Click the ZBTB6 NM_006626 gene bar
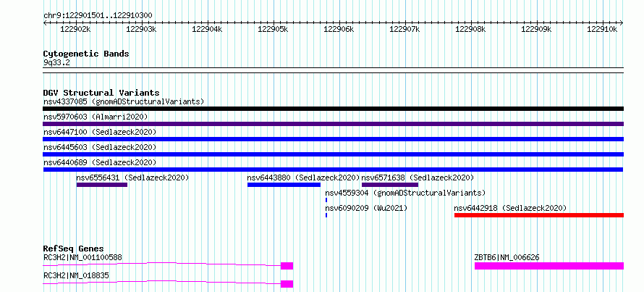Image resolution: width=644 pixels, height=292 pixels. click(549, 266)
